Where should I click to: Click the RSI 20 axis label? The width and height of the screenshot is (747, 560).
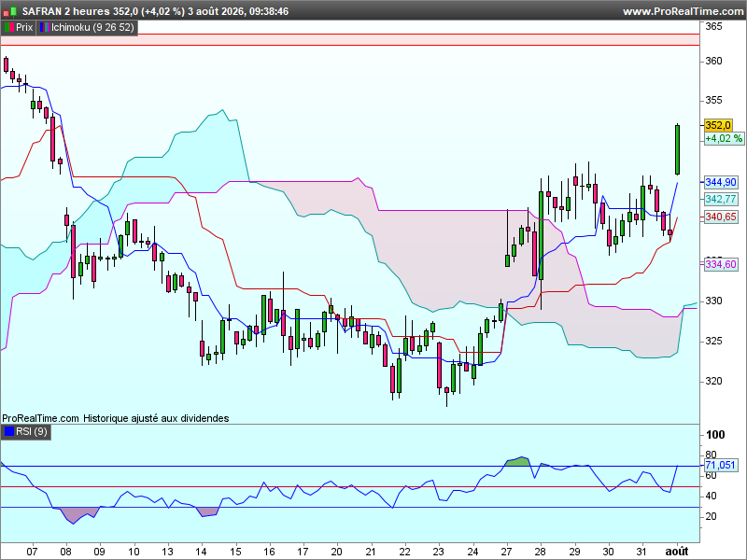(711, 517)
